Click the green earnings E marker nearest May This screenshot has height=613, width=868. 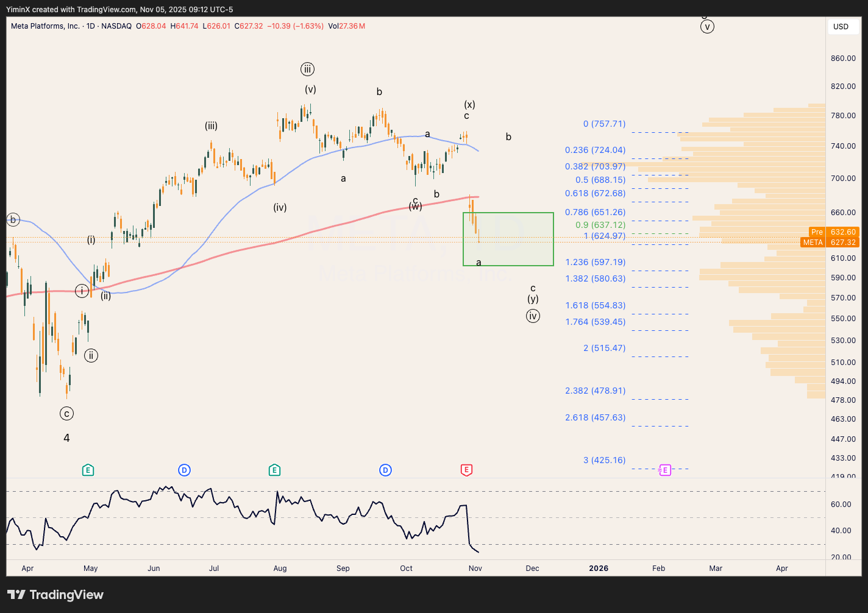[x=88, y=470]
